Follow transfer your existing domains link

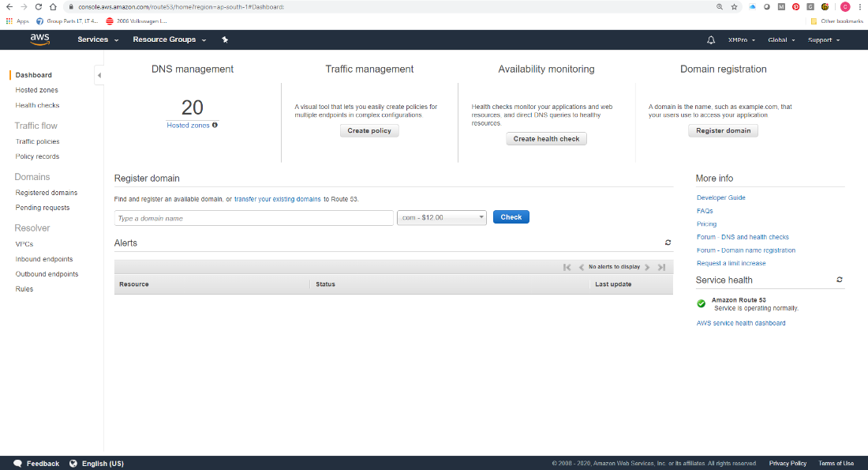(277, 199)
